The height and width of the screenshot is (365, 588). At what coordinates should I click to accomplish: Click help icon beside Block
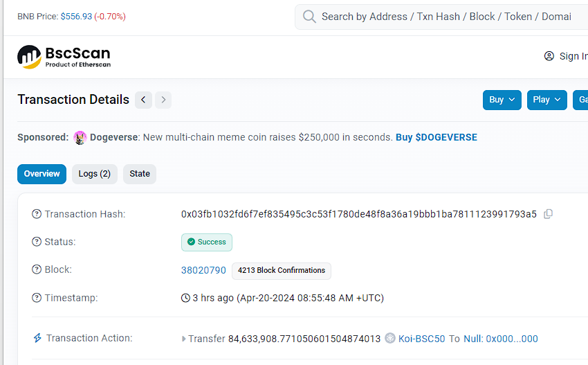click(x=37, y=269)
